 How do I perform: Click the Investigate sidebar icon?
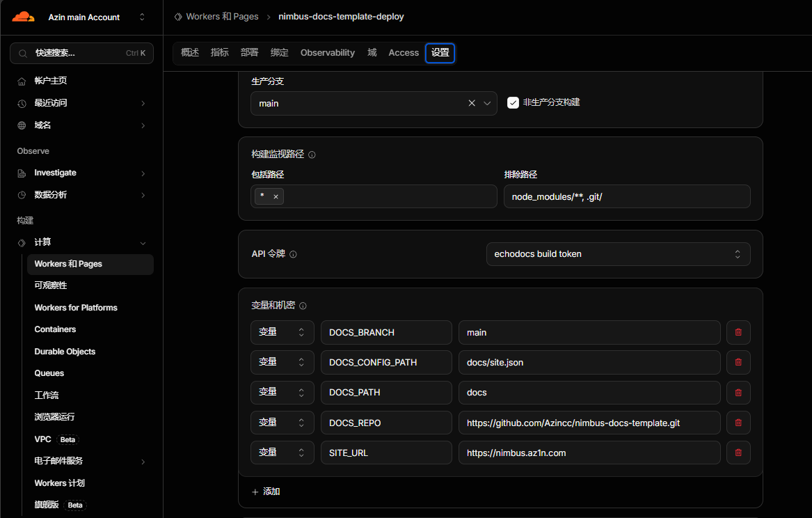[22, 173]
